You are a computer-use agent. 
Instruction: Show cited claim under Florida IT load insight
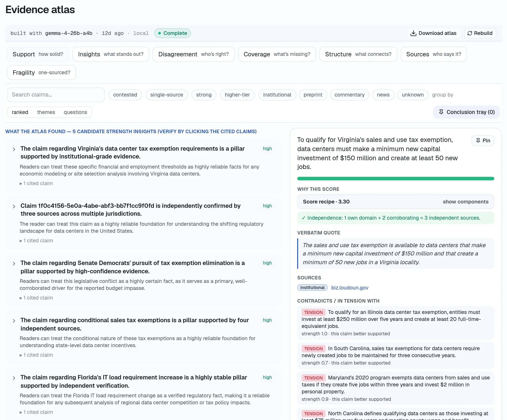point(36,412)
